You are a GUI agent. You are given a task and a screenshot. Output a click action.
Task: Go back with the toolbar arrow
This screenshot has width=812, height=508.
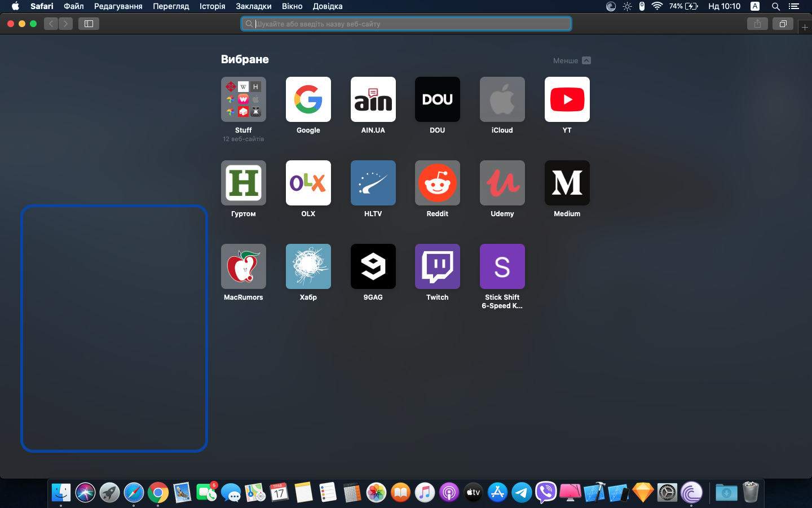(x=51, y=24)
